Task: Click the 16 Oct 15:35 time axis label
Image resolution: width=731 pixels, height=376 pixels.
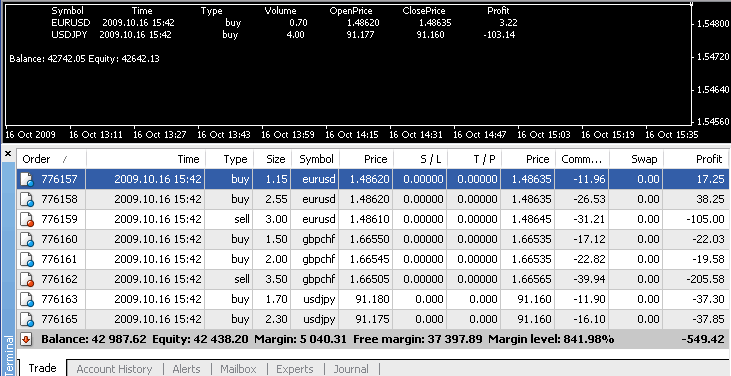Action: [x=672, y=135]
